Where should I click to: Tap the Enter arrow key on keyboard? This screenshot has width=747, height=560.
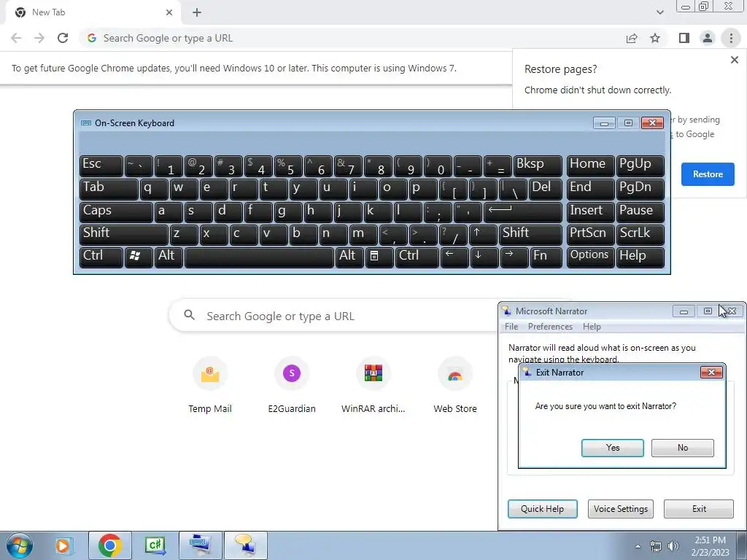click(522, 212)
